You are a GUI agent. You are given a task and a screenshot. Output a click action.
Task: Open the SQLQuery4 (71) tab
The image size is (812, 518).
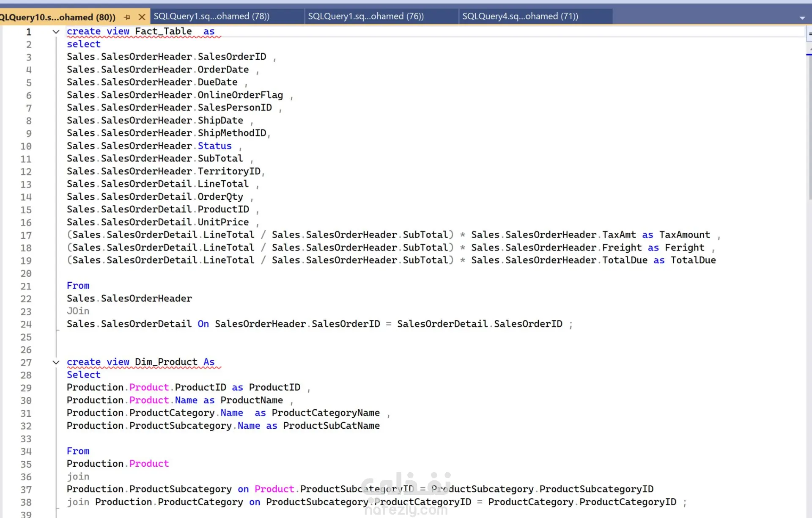tap(520, 17)
